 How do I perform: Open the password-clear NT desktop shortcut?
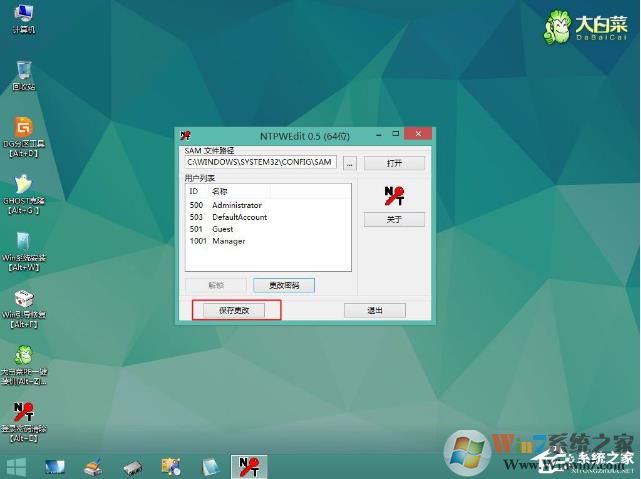click(23, 423)
